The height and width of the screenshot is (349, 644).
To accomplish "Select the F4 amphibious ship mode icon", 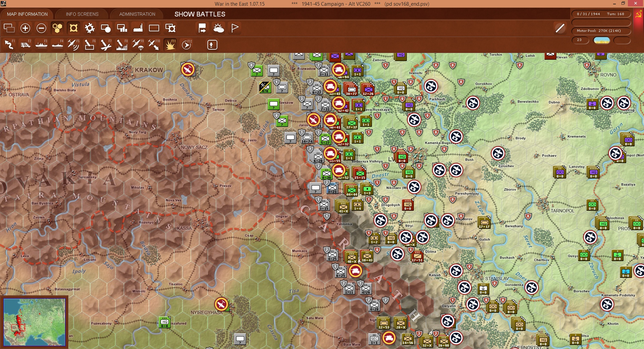I will click(x=58, y=45).
